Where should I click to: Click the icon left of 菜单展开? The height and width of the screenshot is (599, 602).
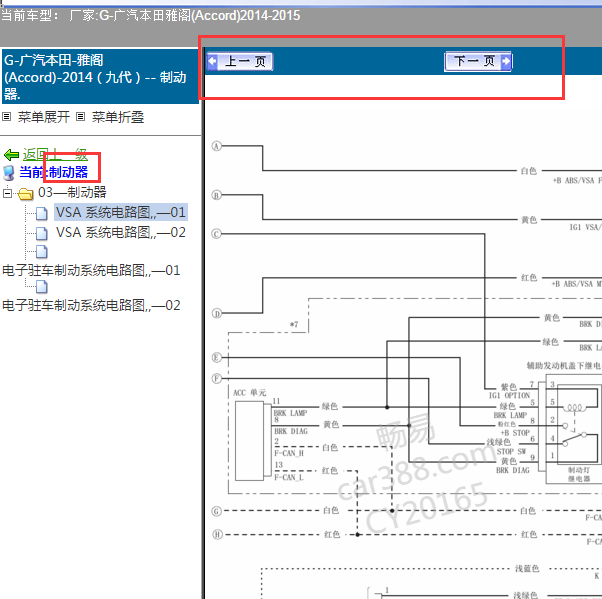tap(7, 116)
